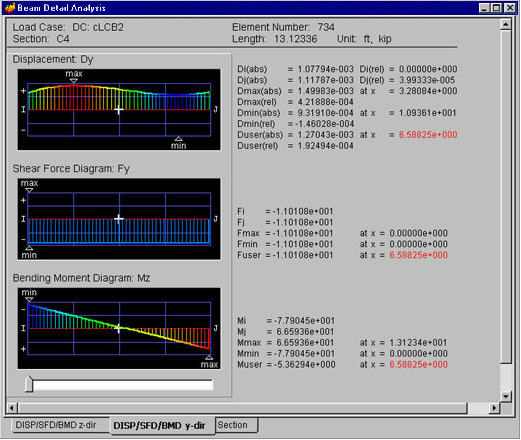Click the red Duser x position value
521x440 pixels.
(428, 135)
